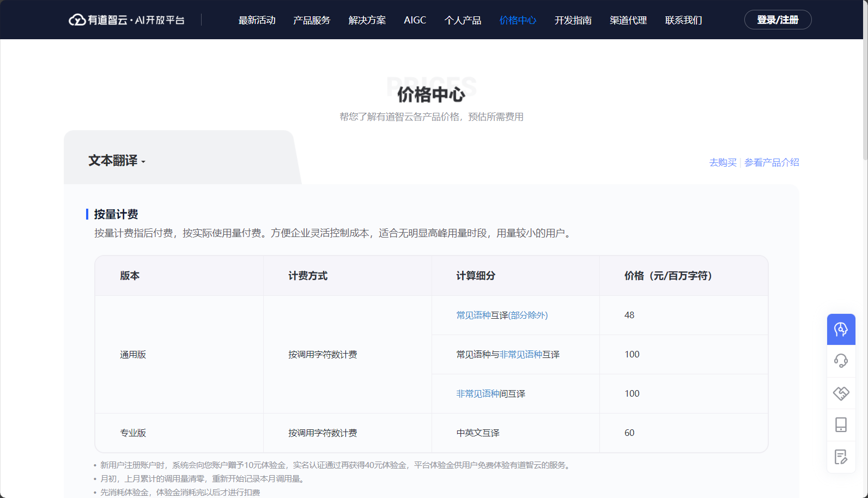This screenshot has height=498, width=868.
Task: Open the 联系我们 menu item
Action: (x=684, y=20)
